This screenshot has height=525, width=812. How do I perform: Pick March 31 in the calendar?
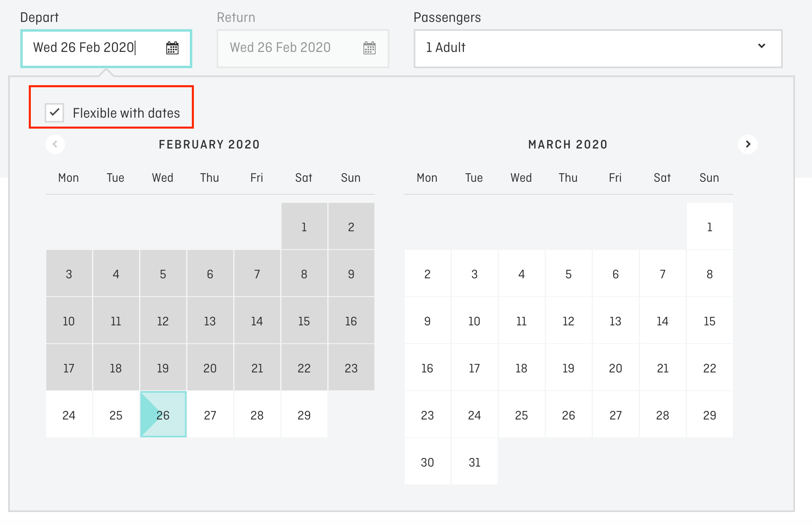(474, 462)
